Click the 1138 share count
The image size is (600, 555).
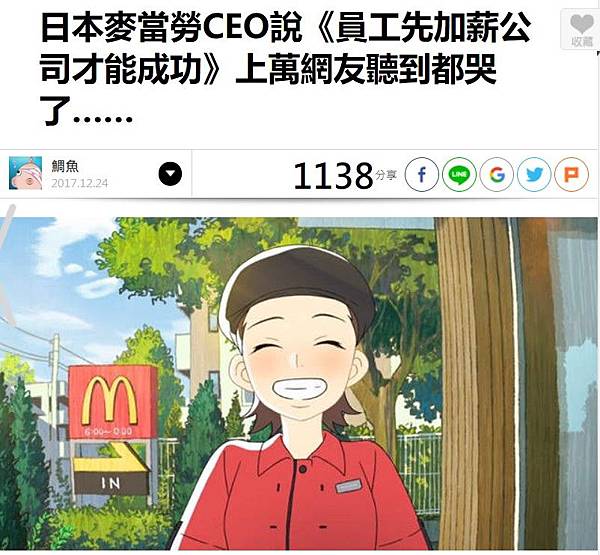pos(333,176)
